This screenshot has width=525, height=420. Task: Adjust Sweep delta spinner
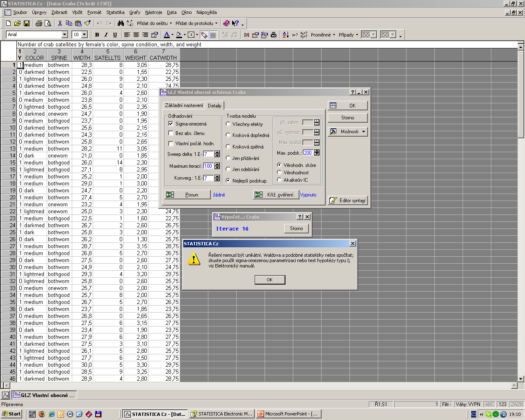217,154
